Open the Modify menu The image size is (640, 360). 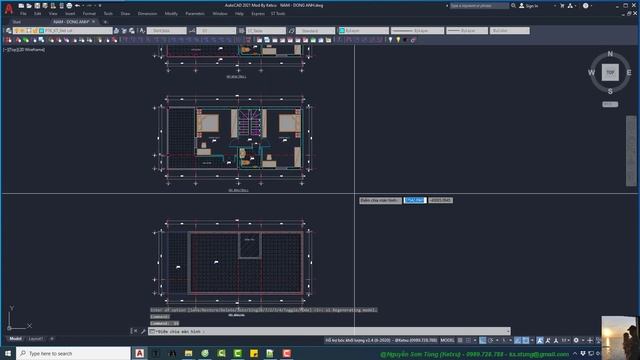point(171,13)
